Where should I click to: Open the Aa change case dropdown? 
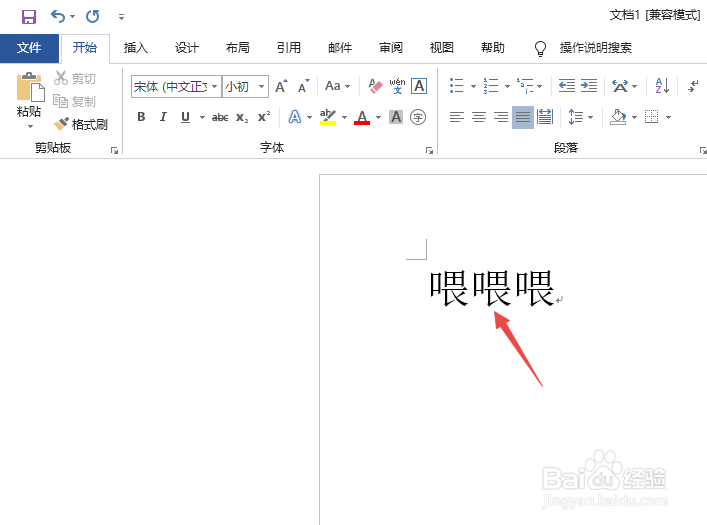(x=337, y=86)
